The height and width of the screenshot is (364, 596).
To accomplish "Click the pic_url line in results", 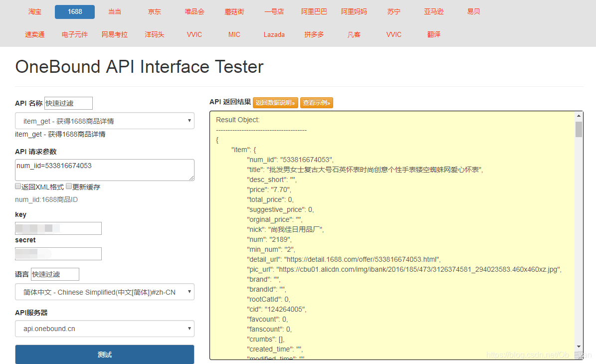I will (404, 269).
